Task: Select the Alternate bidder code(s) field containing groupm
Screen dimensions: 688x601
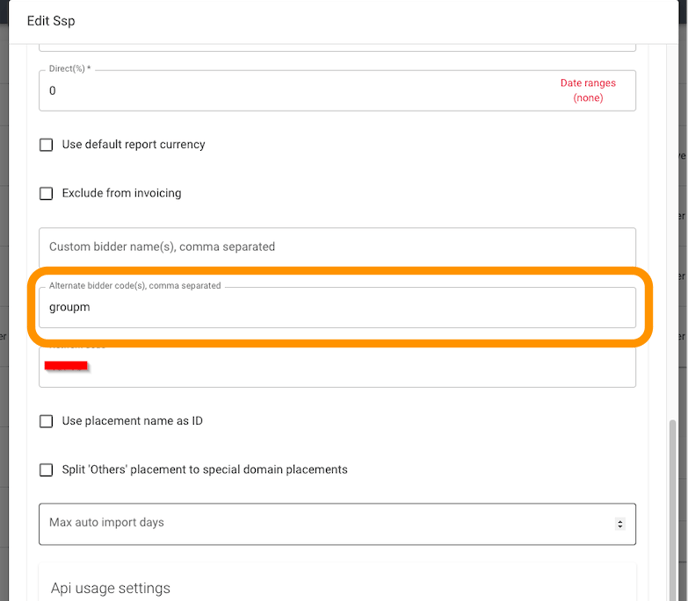Action: [337, 308]
